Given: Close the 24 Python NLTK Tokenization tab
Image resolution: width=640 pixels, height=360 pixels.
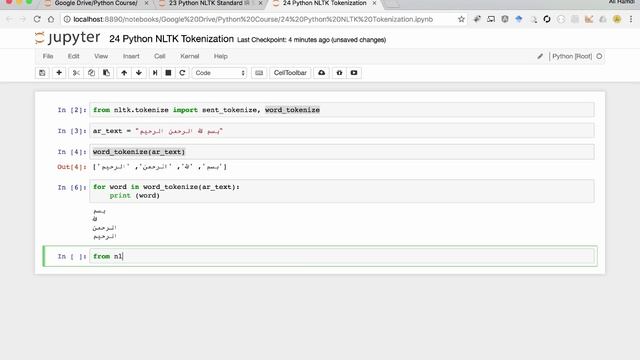Looking at the screenshot, I should 374,3.
